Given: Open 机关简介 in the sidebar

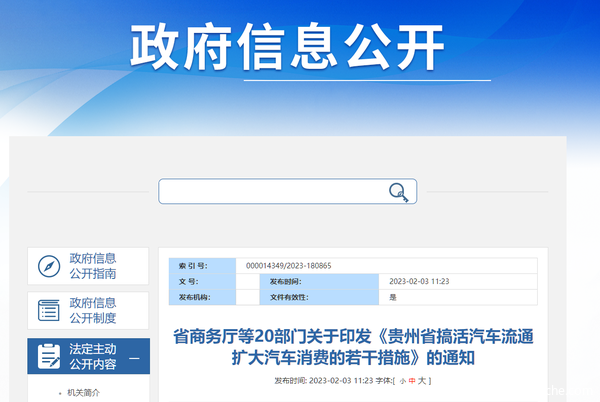Looking at the screenshot, I should pyautogui.click(x=83, y=392).
